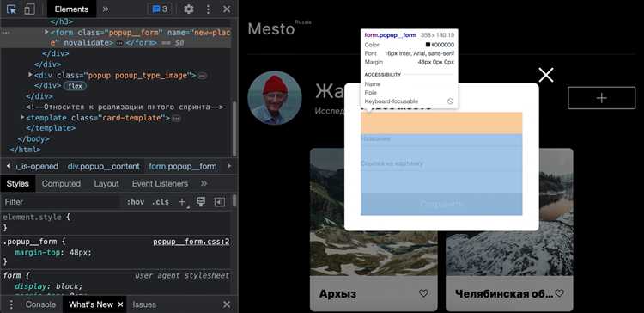The width and height of the screenshot is (644, 313).
Task: Expand the card-template template node
Action: [22, 117]
